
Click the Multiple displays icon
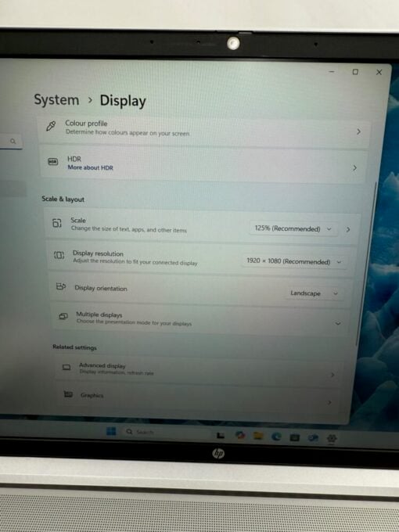(63, 316)
